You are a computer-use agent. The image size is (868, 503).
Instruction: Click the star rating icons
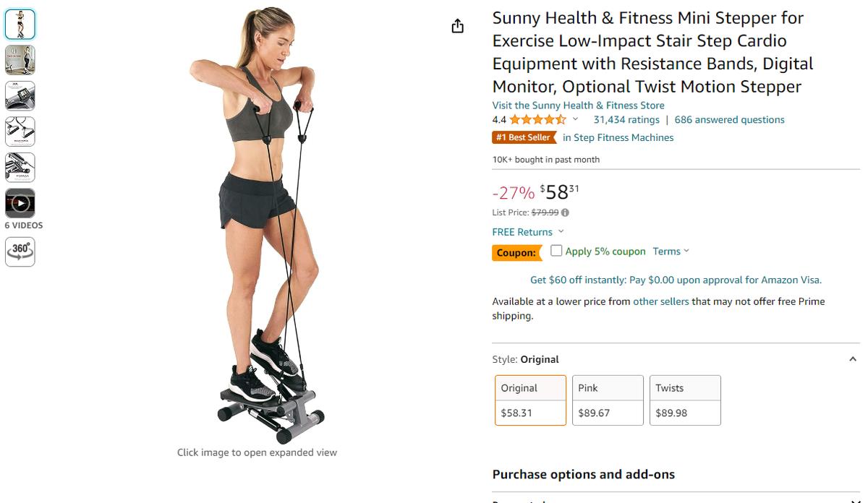(x=537, y=120)
